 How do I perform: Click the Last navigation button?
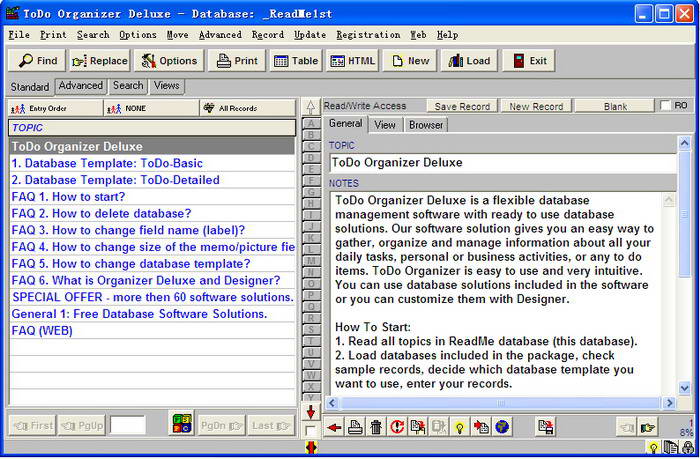(271, 426)
